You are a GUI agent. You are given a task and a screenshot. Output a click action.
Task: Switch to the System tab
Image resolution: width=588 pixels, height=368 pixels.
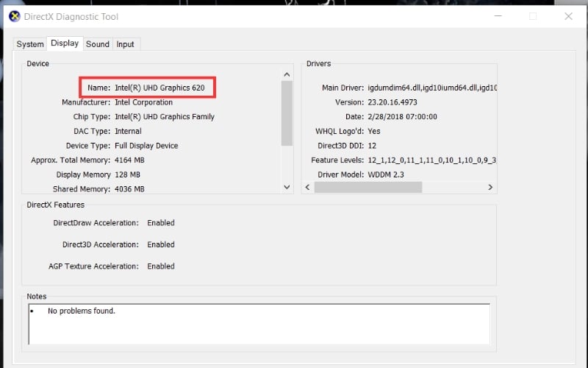click(x=30, y=44)
